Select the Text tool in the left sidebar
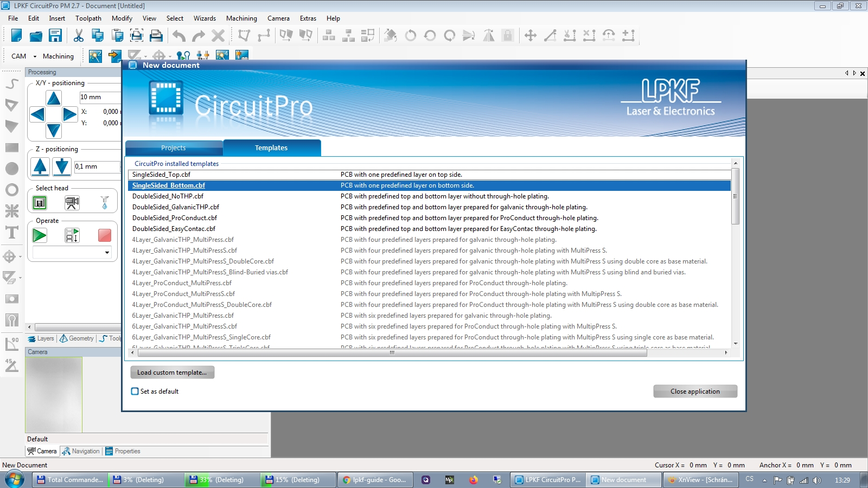 click(11, 233)
